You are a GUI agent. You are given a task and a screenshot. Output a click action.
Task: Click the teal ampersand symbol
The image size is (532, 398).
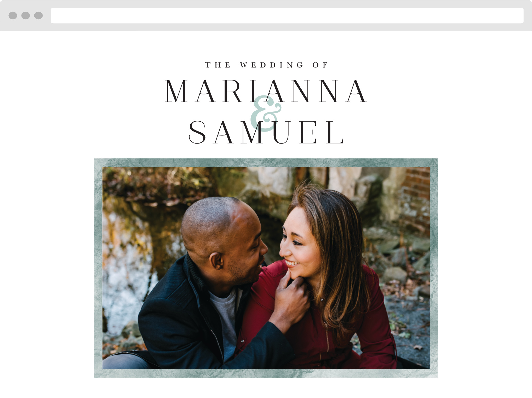[266, 113]
